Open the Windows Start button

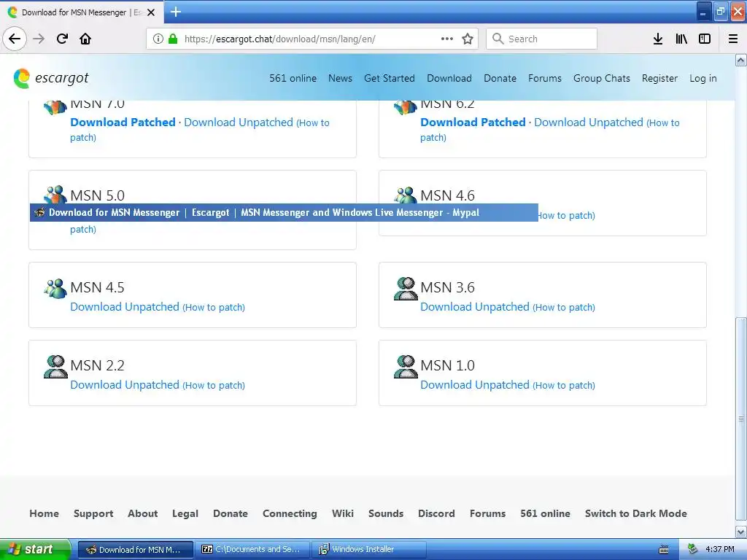tap(35, 550)
